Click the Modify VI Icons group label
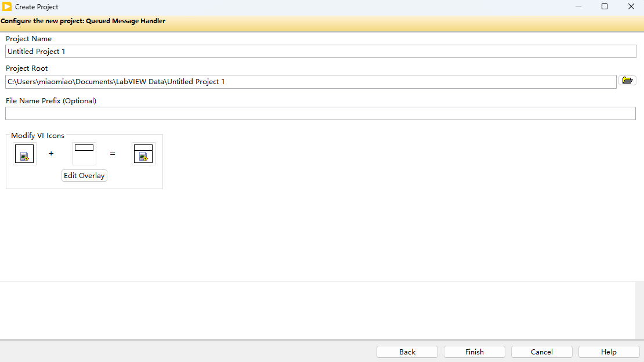Screen dimensions: 644x362 point(38,136)
